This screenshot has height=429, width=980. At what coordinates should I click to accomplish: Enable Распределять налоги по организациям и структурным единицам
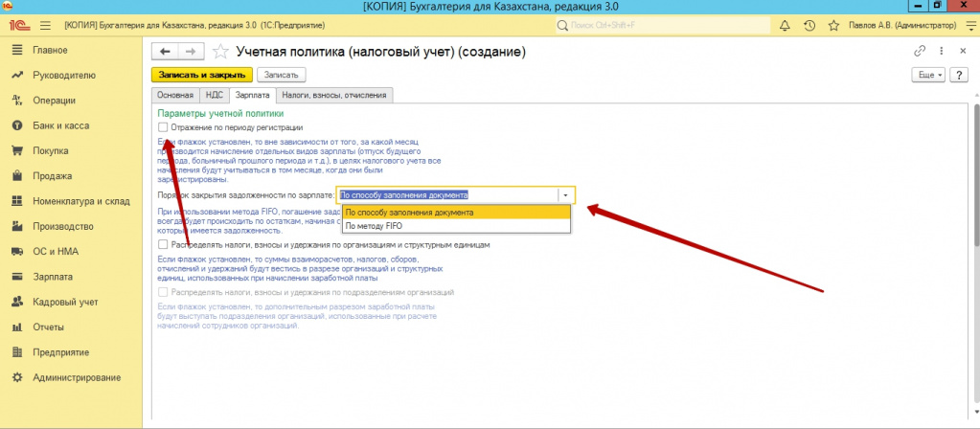(163, 245)
